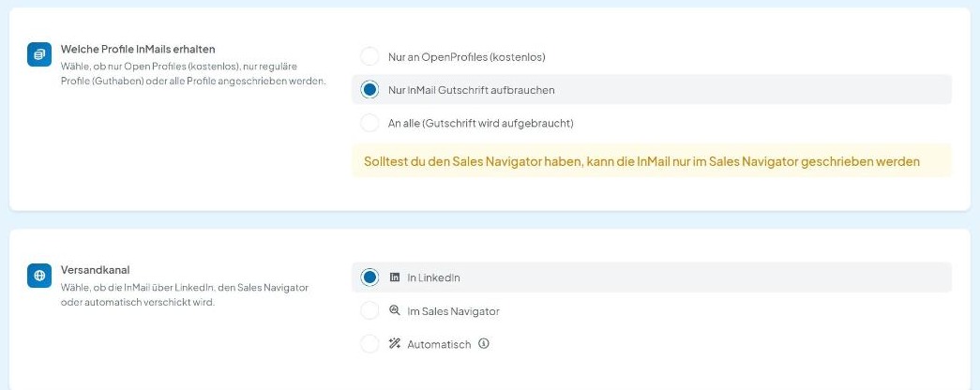This screenshot has height=390, width=980.
Task: Click the LinkedIn logo icon
Action: (x=395, y=277)
